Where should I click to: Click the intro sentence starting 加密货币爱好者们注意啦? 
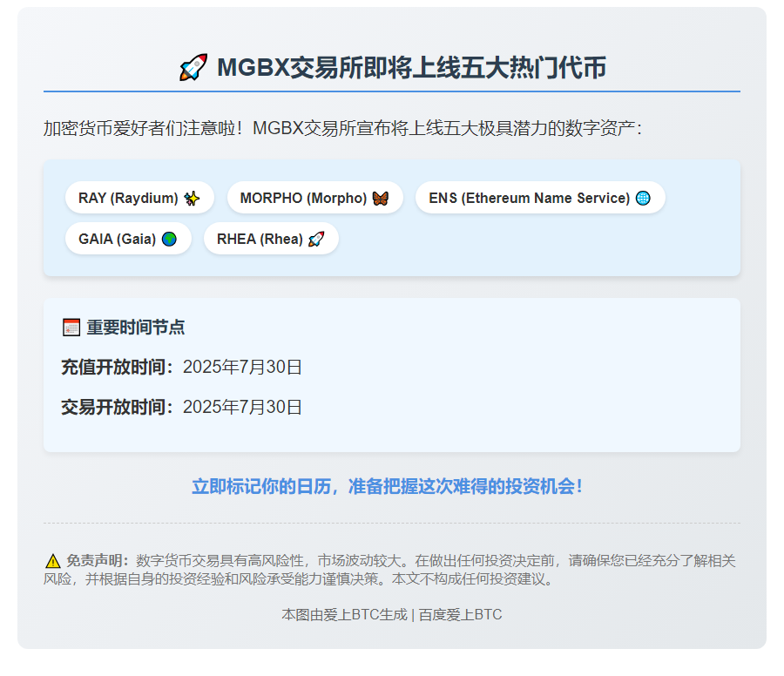click(x=342, y=129)
